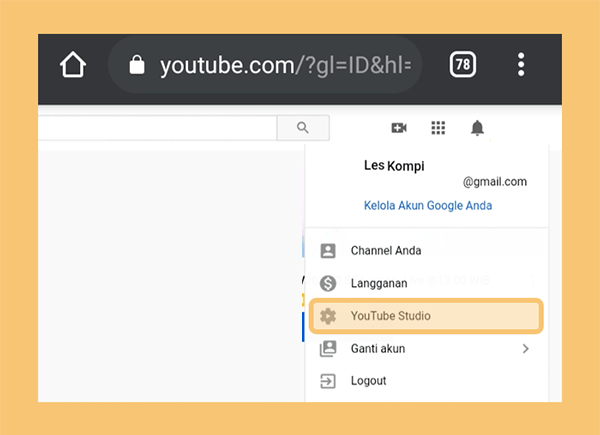Choose Ganti akun menu entry
This screenshot has width=600, height=435.
point(427,349)
